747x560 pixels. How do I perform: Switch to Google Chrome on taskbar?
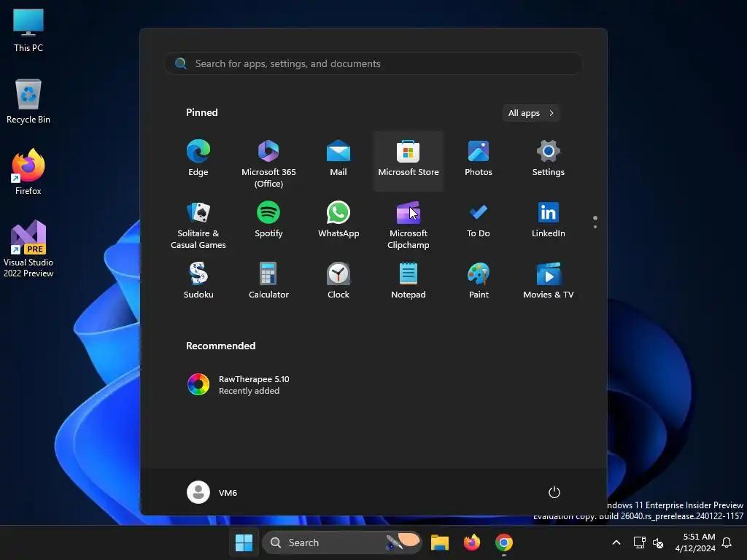[503, 542]
